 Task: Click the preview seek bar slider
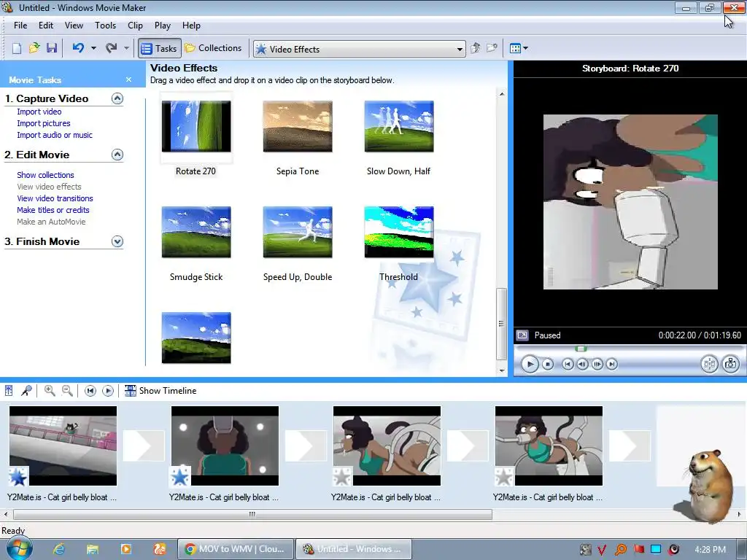tap(580, 349)
